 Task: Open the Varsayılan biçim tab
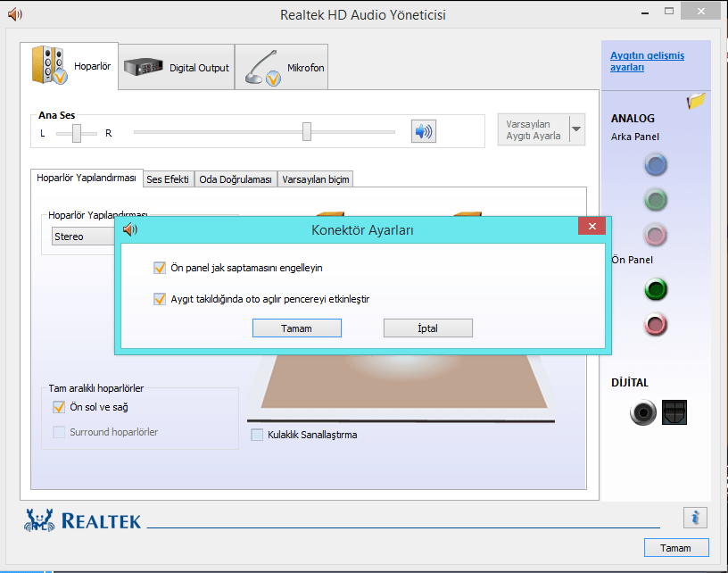tap(316, 179)
